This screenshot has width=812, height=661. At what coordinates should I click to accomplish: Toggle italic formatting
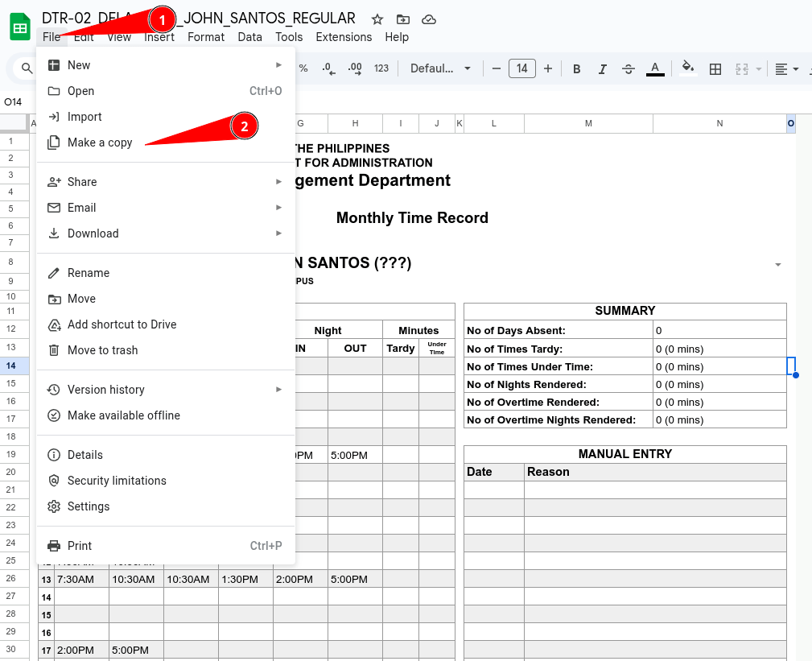click(x=602, y=69)
